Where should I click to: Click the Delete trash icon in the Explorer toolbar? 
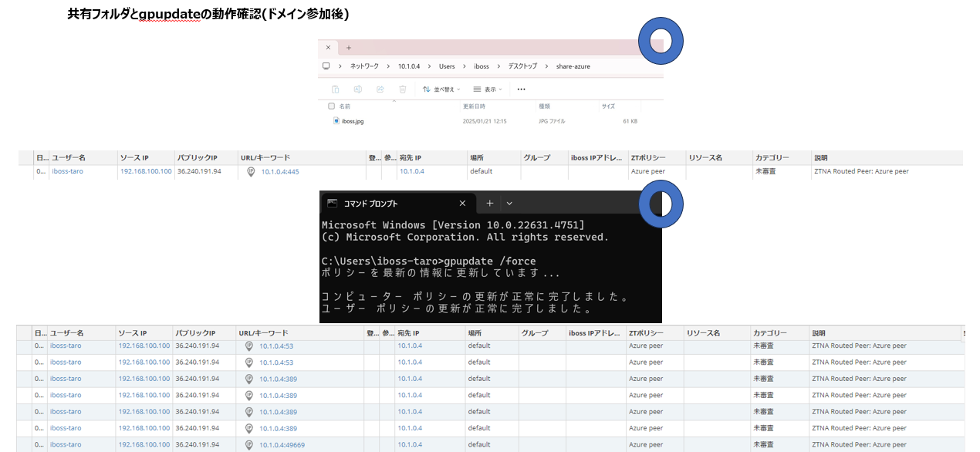click(x=403, y=89)
